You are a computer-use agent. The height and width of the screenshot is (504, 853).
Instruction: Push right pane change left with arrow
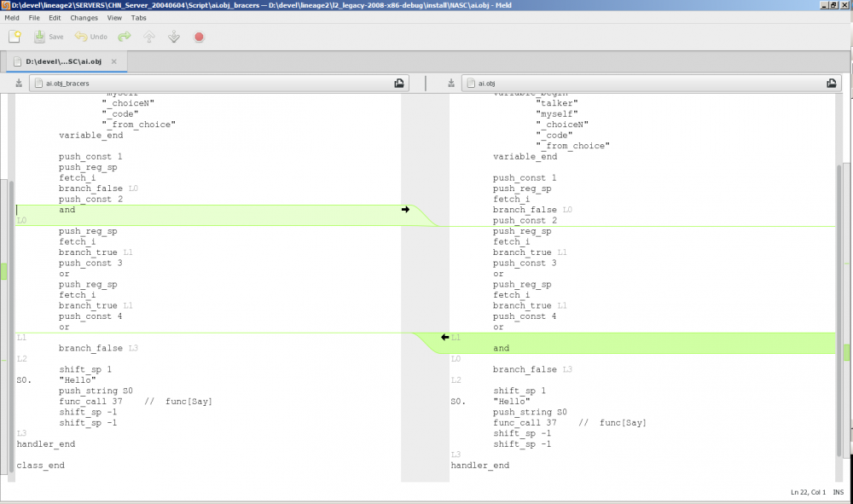[x=444, y=338]
